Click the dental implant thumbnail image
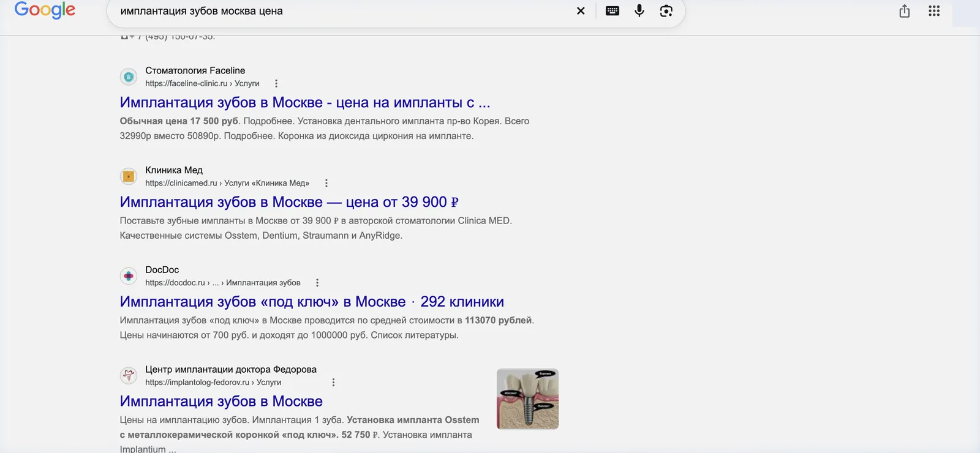Screen dimensions: 980x453 pos(527,399)
